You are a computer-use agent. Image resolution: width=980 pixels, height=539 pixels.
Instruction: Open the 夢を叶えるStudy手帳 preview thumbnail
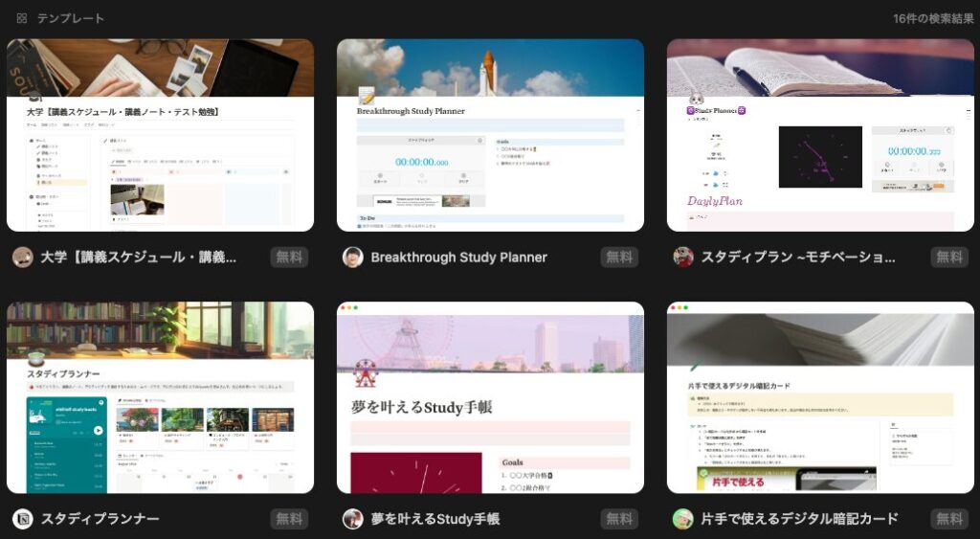click(x=490, y=397)
